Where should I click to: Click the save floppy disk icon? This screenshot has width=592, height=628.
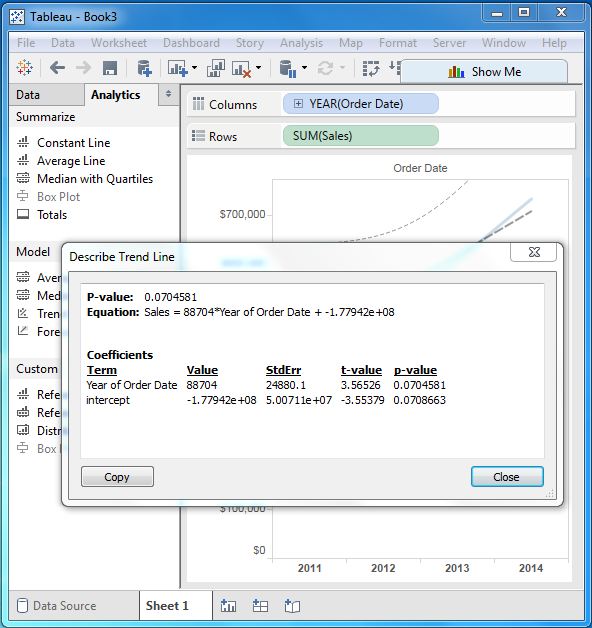tap(110, 68)
